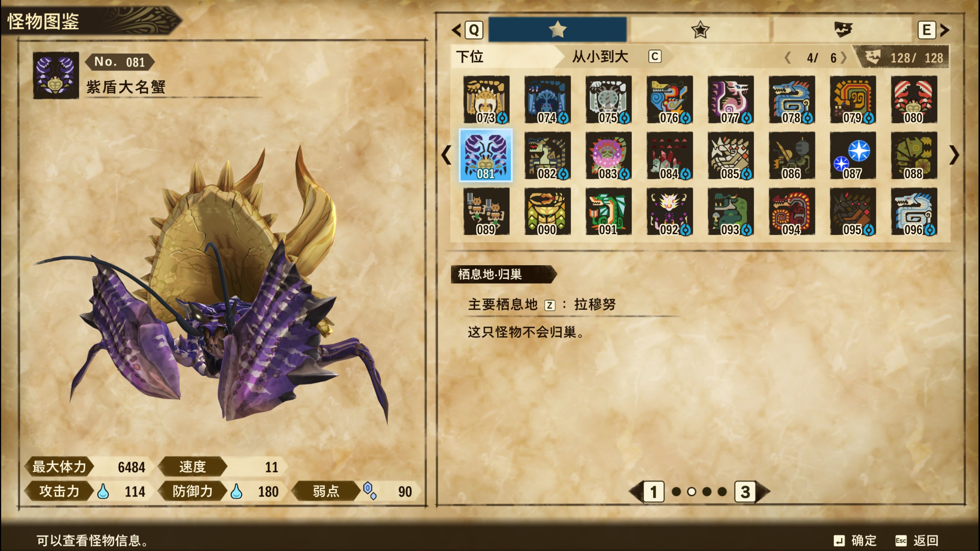
Task: Go back info page with the 1 button
Action: click(653, 492)
